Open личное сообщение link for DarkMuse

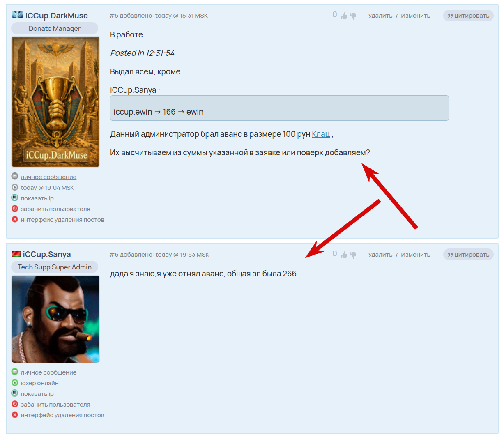pyautogui.click(x=48, y=177)
